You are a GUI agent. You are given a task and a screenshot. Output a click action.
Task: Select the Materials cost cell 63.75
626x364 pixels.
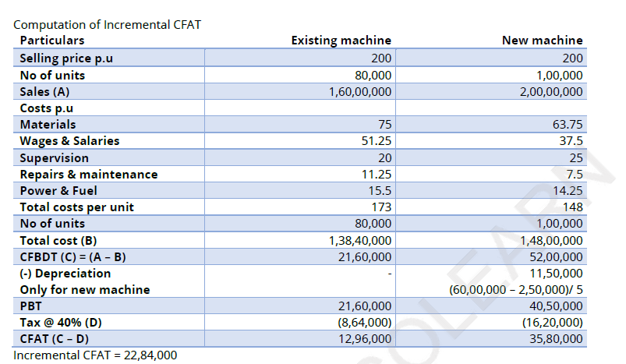(x=567, y=125)
